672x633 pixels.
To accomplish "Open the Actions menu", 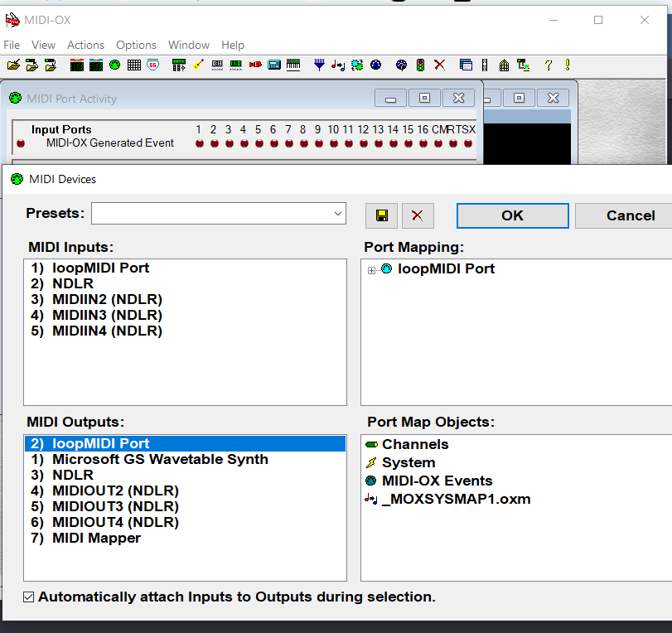I will 85,45.
